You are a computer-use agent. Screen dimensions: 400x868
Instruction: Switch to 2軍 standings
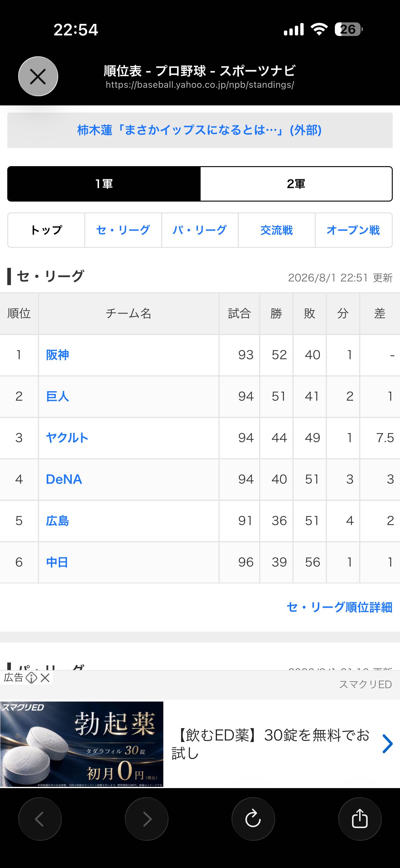[x=296, y=184]
